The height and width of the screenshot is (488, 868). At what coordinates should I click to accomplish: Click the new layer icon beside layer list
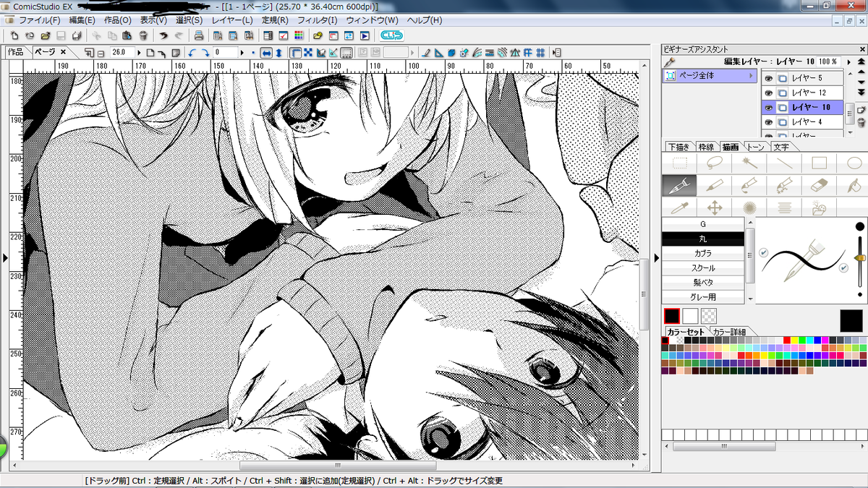(861, 109)
